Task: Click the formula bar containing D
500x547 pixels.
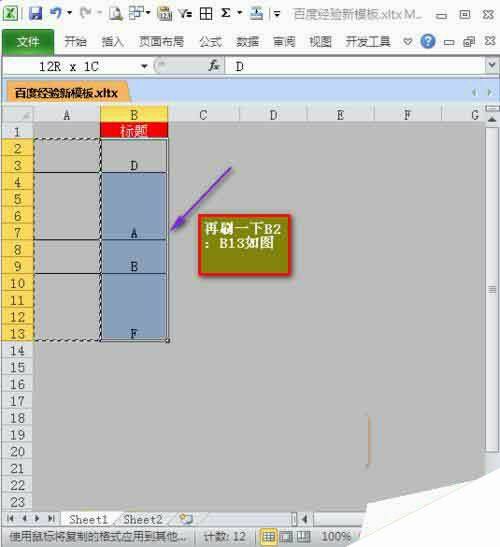Action: click(355, 66)
